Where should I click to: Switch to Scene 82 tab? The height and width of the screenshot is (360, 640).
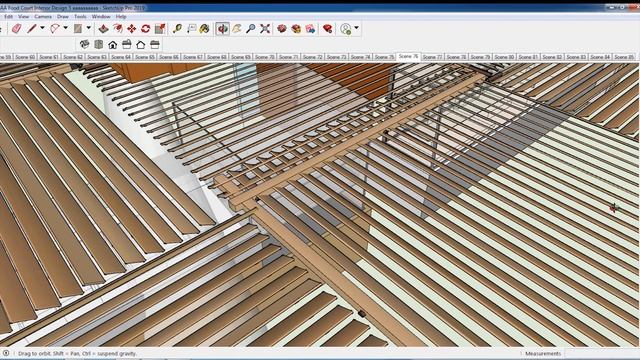pos(552,57)
